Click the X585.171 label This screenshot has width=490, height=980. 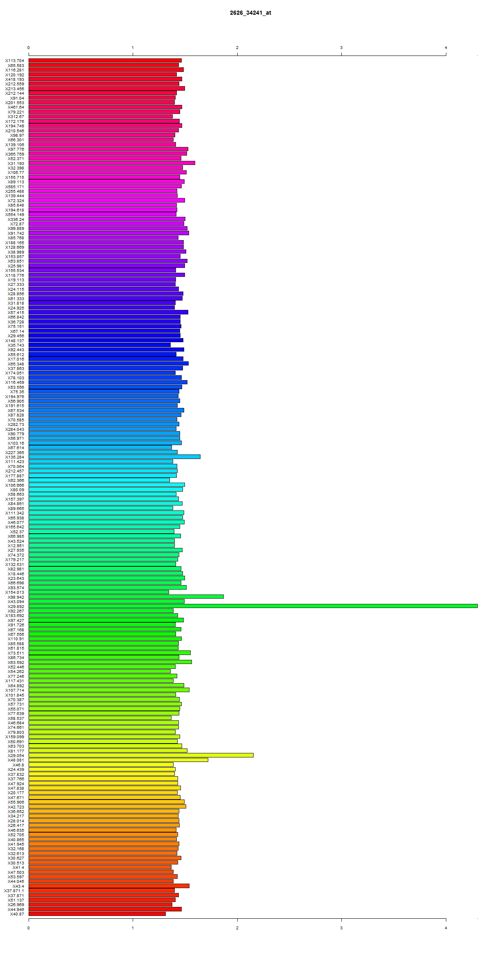(x=15, y=187)
